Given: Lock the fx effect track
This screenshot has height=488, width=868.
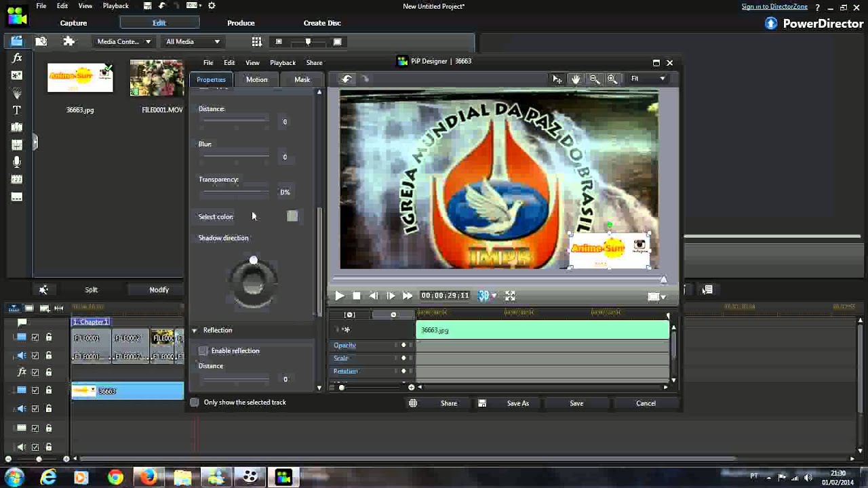Looking at the screenshot, I should click(49, 373).
